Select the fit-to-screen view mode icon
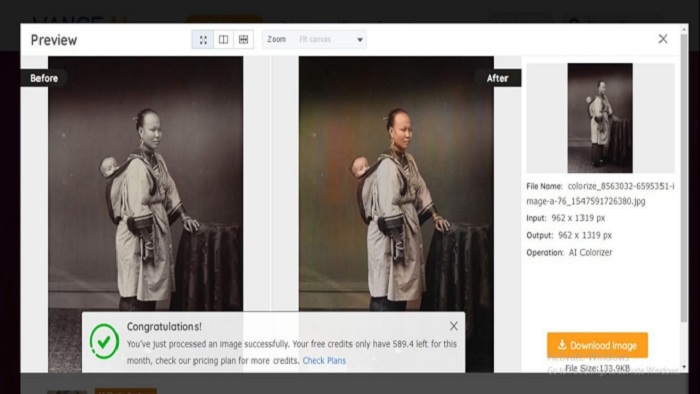The width and height of the screenshot is (700, 394). point(203,40)
